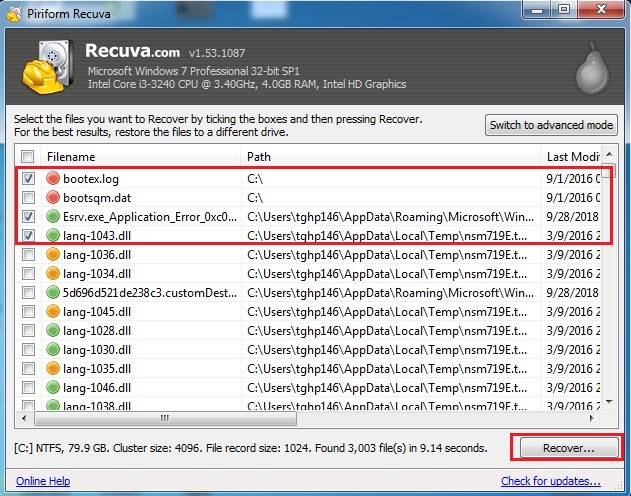Uncheck the lang-1043.dll checkbox
The width and height of the screenshot is (631, 496).
click(28, 235)
